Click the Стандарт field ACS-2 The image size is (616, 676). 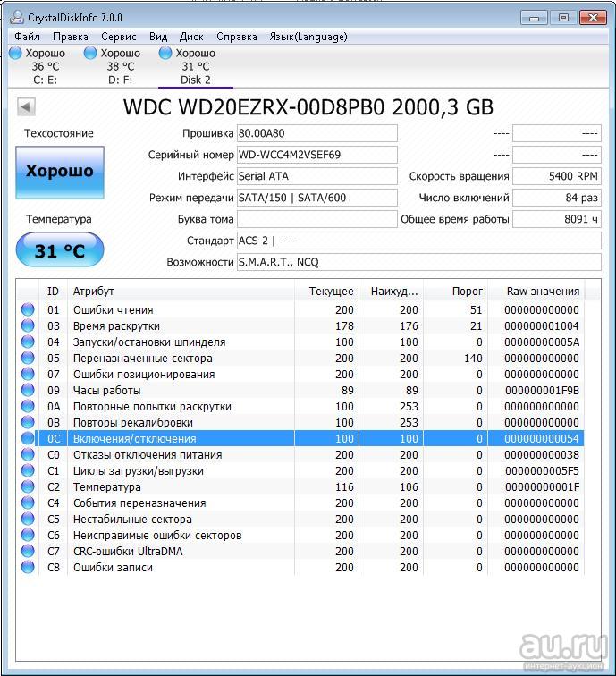419,241
